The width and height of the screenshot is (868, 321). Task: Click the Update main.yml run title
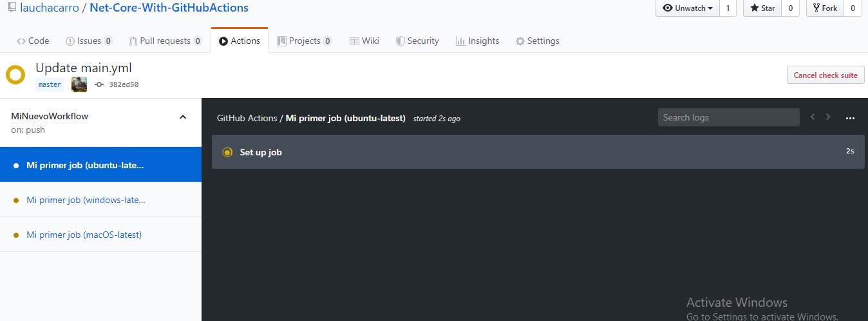[84, 68]
